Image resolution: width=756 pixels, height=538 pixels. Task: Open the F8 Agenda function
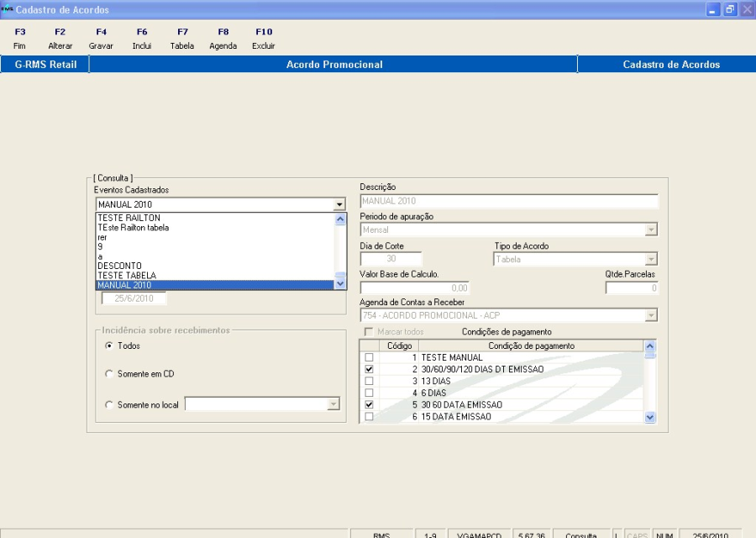coord(223,39)
